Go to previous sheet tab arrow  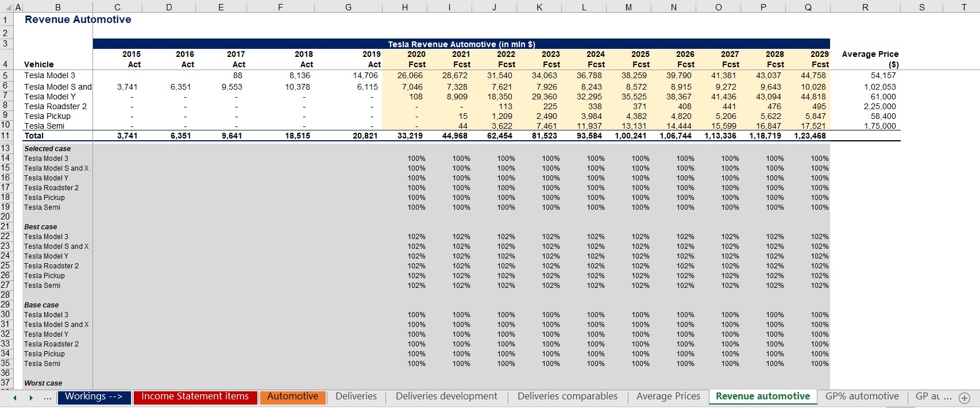pos(15,398)
